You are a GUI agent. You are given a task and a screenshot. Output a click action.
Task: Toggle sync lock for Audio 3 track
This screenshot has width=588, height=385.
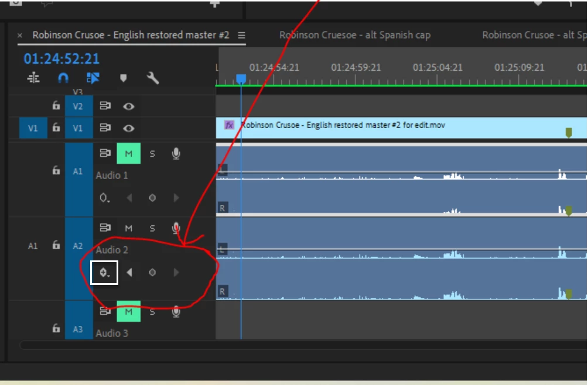105,311
